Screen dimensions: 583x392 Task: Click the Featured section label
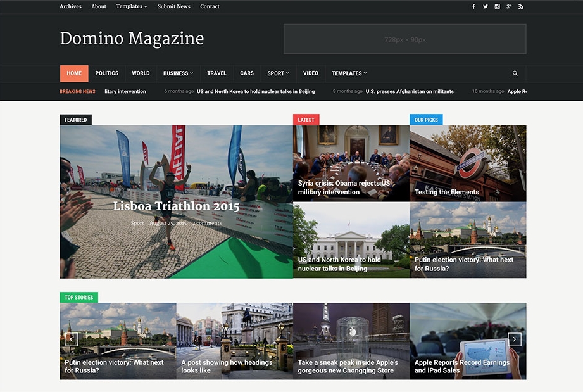75,120
